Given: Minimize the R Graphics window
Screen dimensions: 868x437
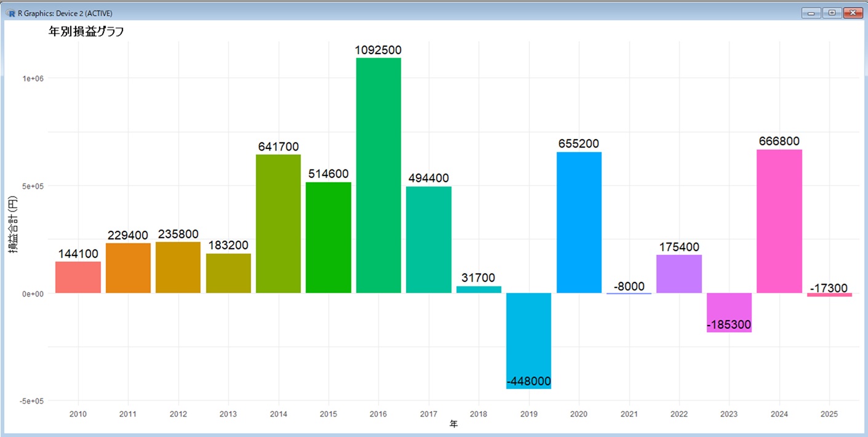Looking at the screenshot, I should pyautogui.click(x=811, y=13).
